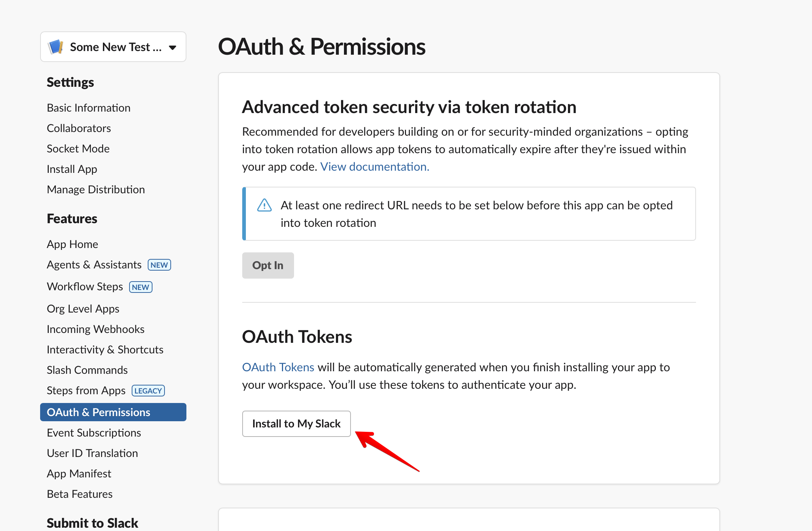Go to Collaborators page

[79, 128]
